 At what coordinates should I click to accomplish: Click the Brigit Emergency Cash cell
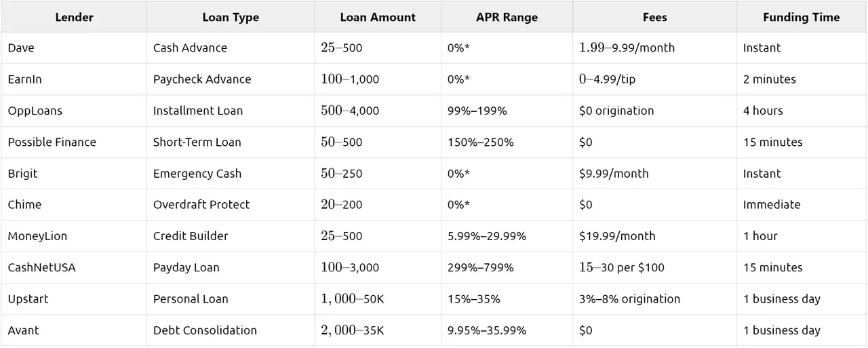(231, 174)
